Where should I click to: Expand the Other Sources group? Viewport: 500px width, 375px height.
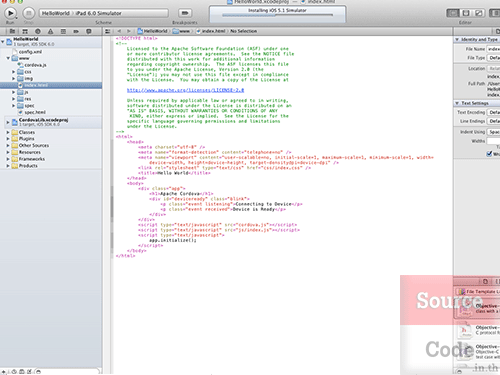tap(8, 146)
